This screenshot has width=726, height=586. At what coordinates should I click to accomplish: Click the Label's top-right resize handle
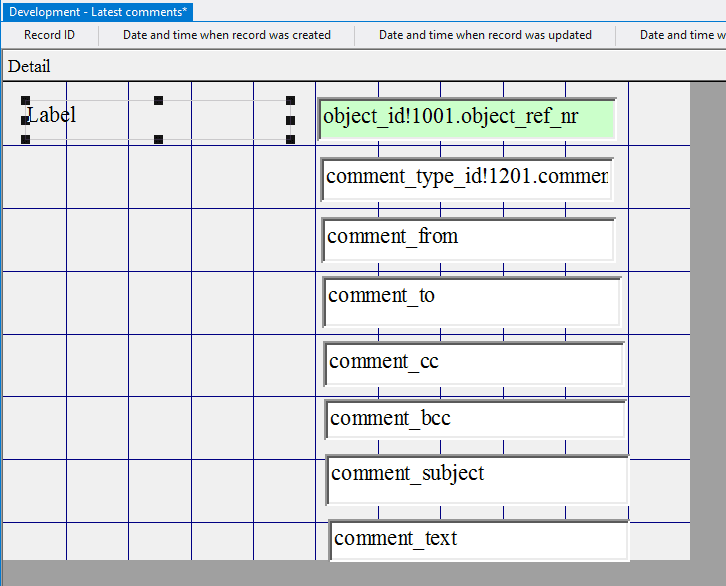point(290,100)
